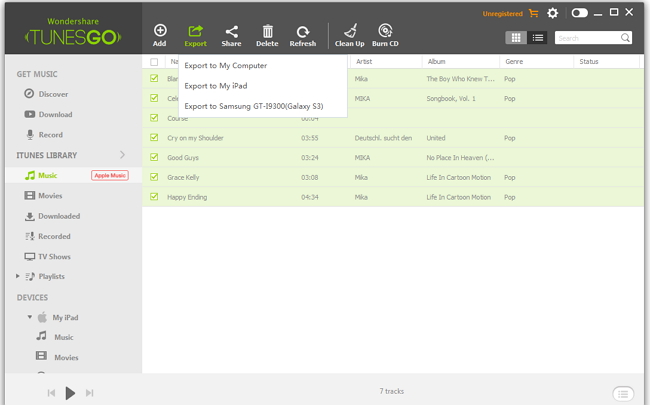Play the current track
This screenshot has height=405, width=650.
click(70, 393)
